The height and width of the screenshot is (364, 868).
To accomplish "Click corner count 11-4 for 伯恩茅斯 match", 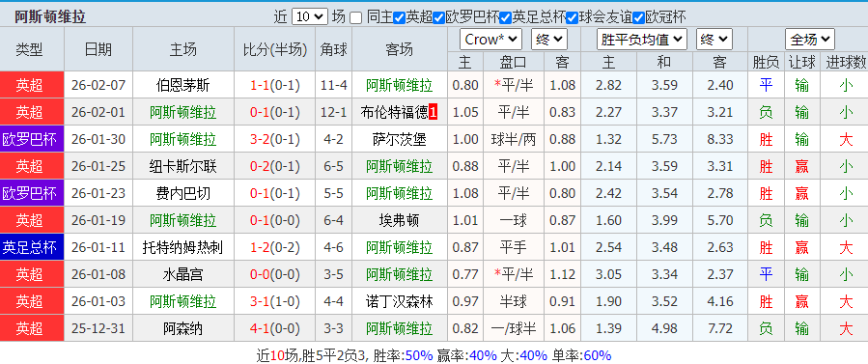I will [x=333, y=85].
